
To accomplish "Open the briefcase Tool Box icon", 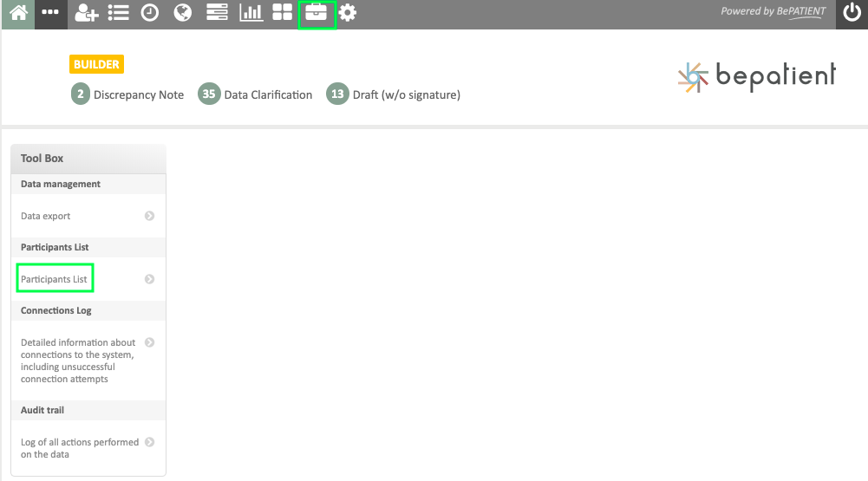I will [x=317, y=14].
